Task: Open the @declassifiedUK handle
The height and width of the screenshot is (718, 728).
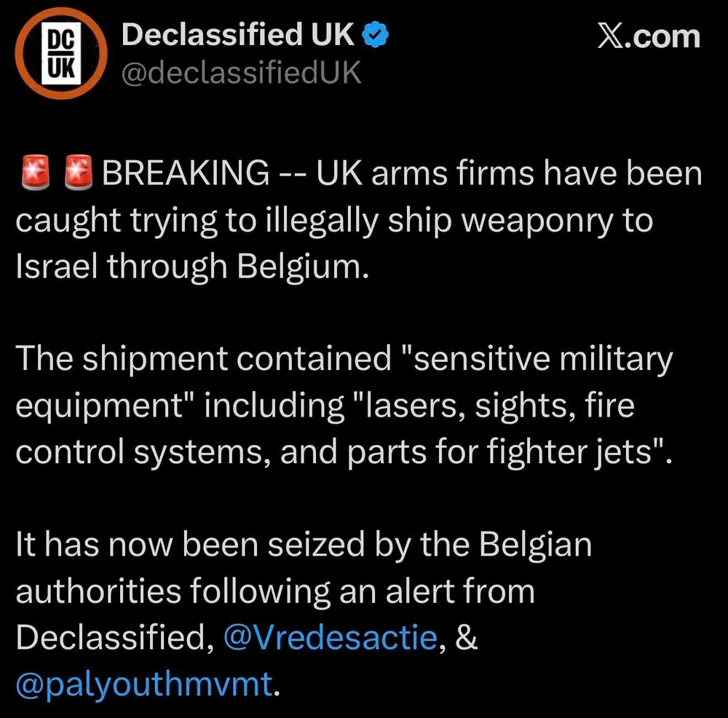Action: (241, 73)
